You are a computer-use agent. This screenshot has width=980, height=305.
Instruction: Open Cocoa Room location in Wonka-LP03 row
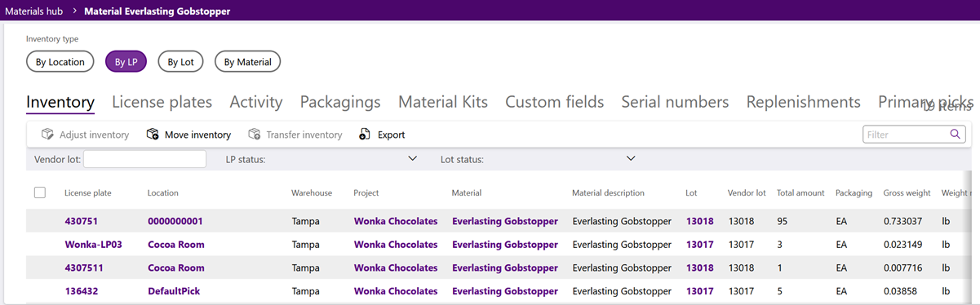click(176, 244)
